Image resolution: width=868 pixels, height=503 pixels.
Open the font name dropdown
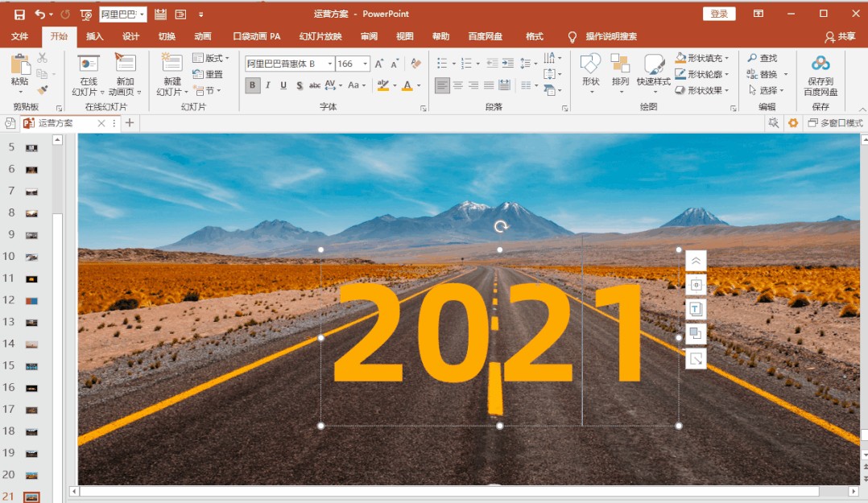329,64
